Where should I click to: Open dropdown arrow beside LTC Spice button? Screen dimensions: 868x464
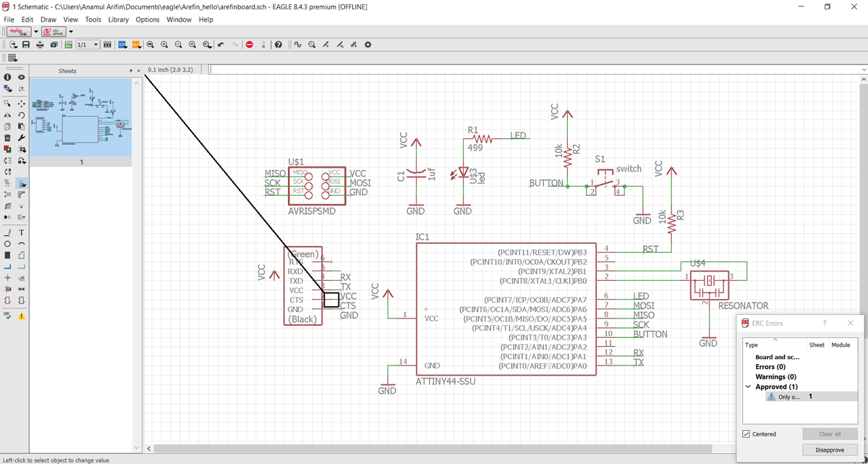(x=71, y=32)
